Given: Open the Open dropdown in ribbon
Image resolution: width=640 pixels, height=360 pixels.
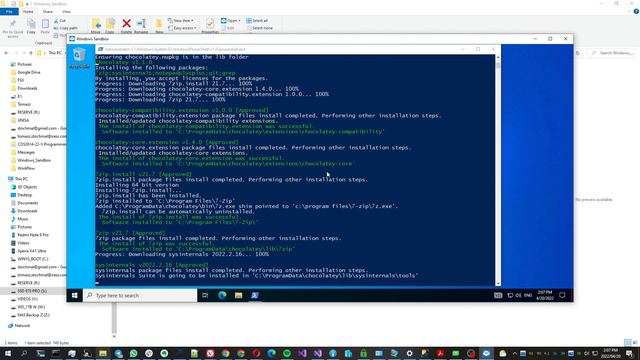Looking at the screenshot, I should (x=230, y=20).
